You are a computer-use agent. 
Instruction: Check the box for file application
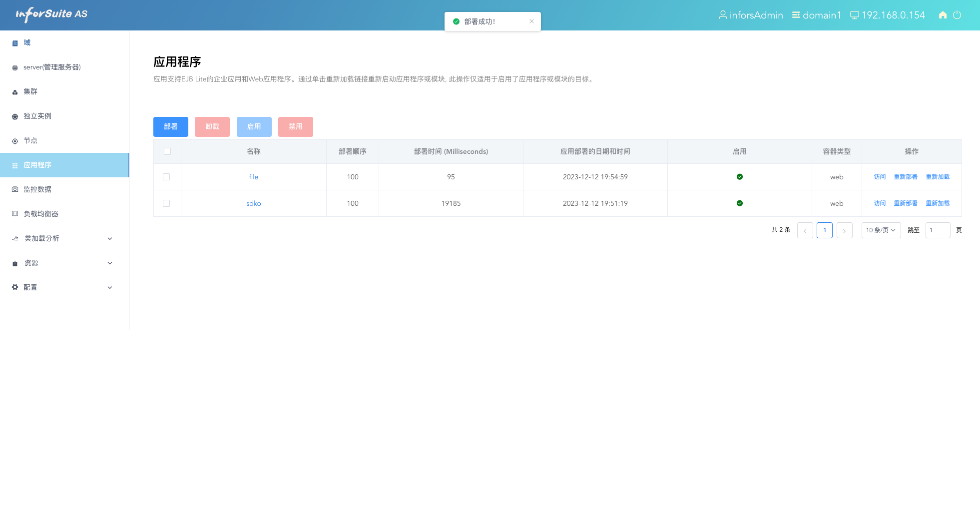point(166,177)
